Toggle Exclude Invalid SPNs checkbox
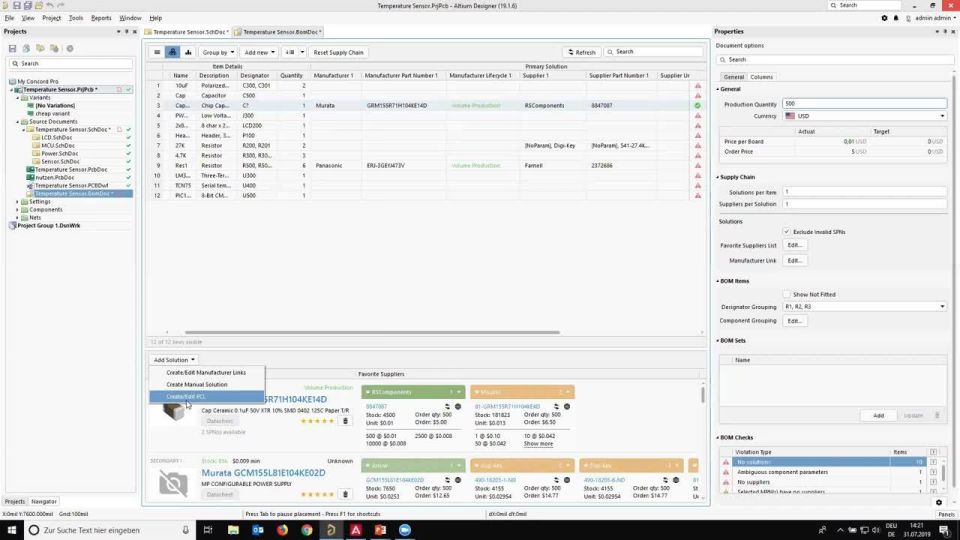 787,232
